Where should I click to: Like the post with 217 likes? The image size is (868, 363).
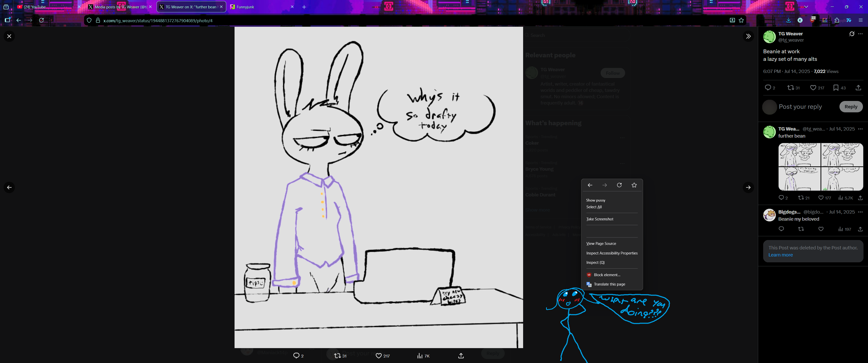(x=813, y=88)
